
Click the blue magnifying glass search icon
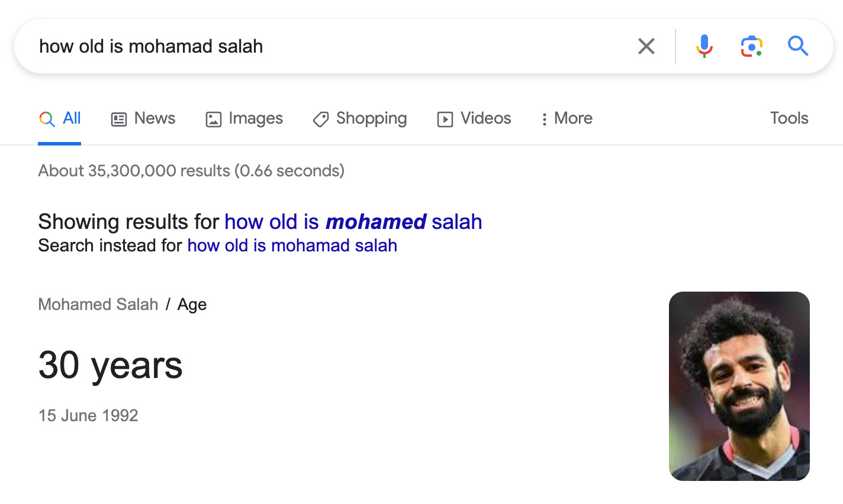click(x=798, y=46)
